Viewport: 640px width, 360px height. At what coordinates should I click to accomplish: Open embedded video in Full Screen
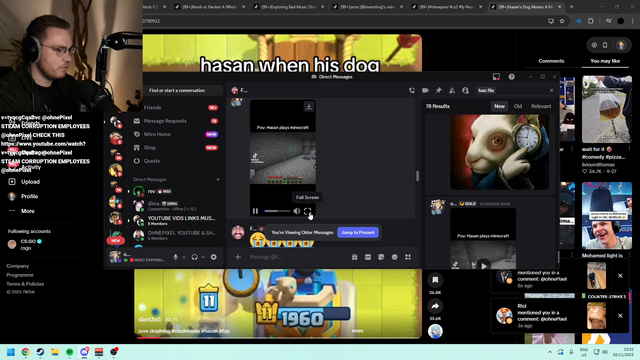click(x=307, y=211)
